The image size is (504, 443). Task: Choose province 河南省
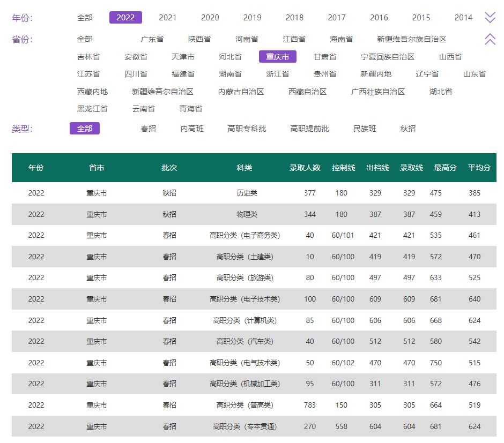pos(247,39)
